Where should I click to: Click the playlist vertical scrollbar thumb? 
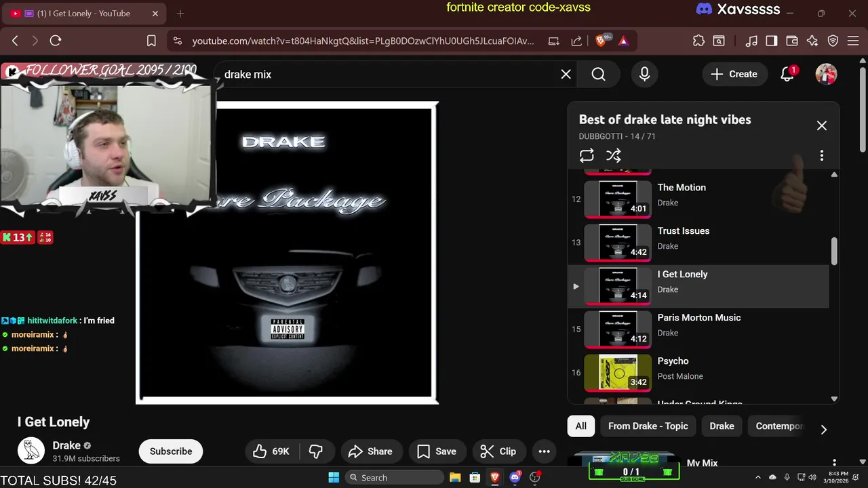click(834, 251)
